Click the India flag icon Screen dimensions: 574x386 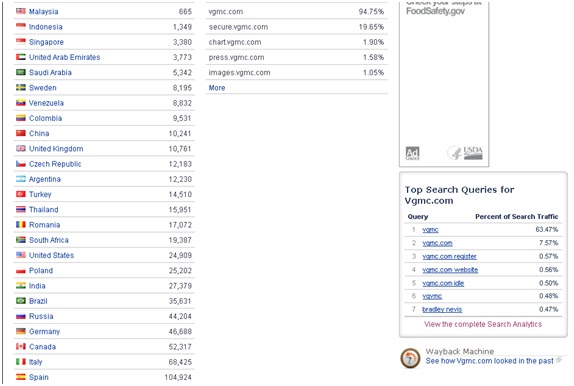point(21,286)
